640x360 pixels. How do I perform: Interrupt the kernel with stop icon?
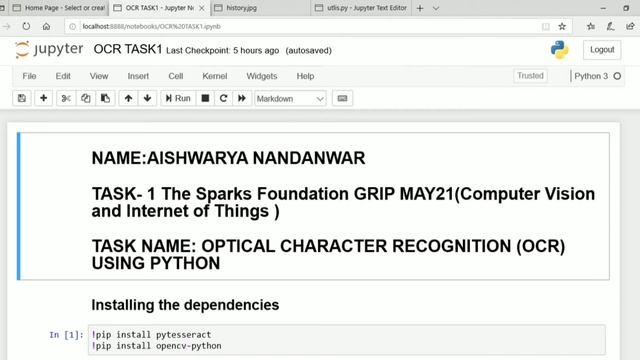pyautogui.click(x=205, y=98)
